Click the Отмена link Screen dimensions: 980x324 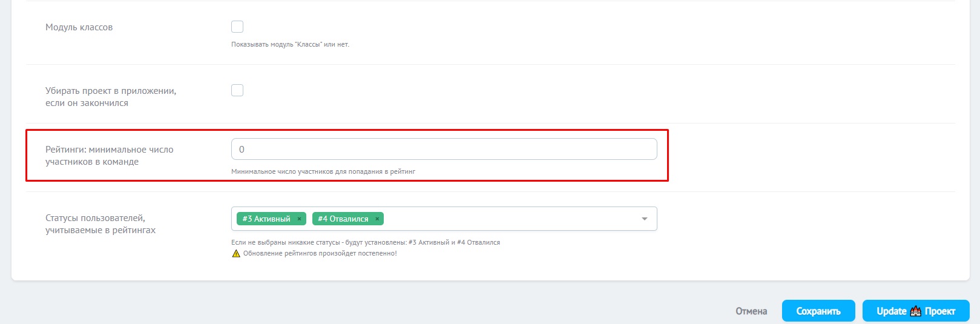pyautogui.click(x=751, y=311)
